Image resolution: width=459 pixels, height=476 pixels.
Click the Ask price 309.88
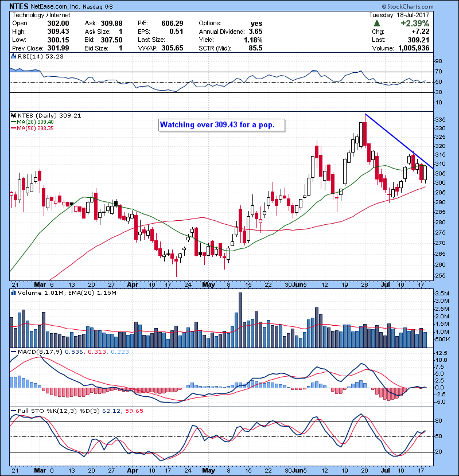(111, 24)
